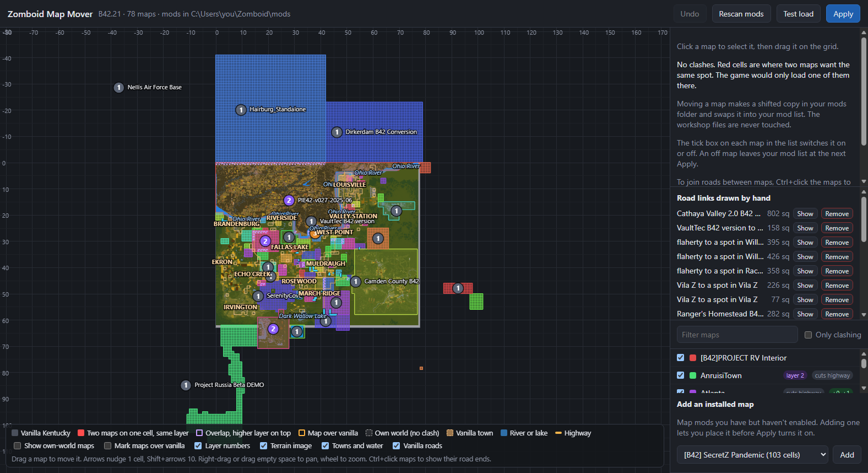
Task: Remove the flaherty road link of 426 sq
Action: 837,257
